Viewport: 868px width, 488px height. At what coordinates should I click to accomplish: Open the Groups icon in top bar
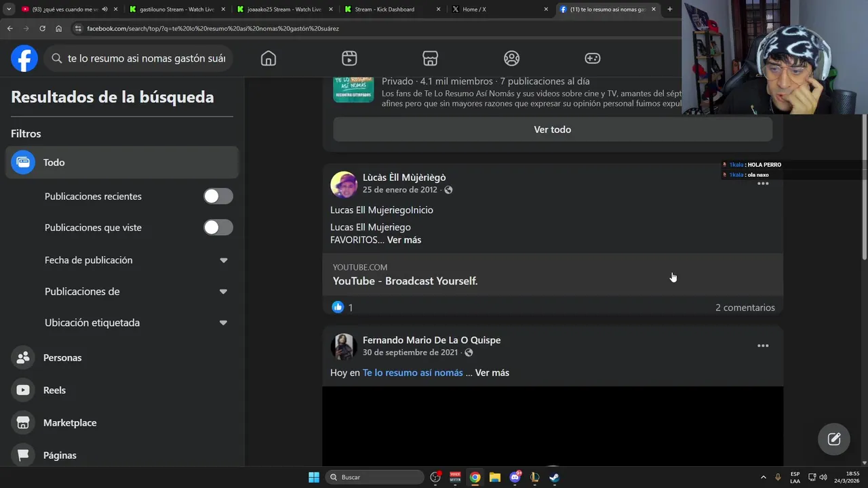click(511, 58)
